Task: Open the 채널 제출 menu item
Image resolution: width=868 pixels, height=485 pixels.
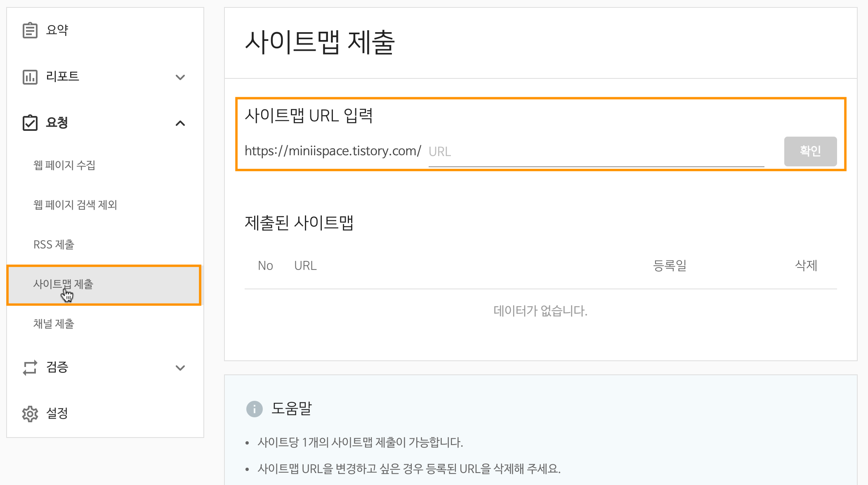Action: tap(54, 324)
